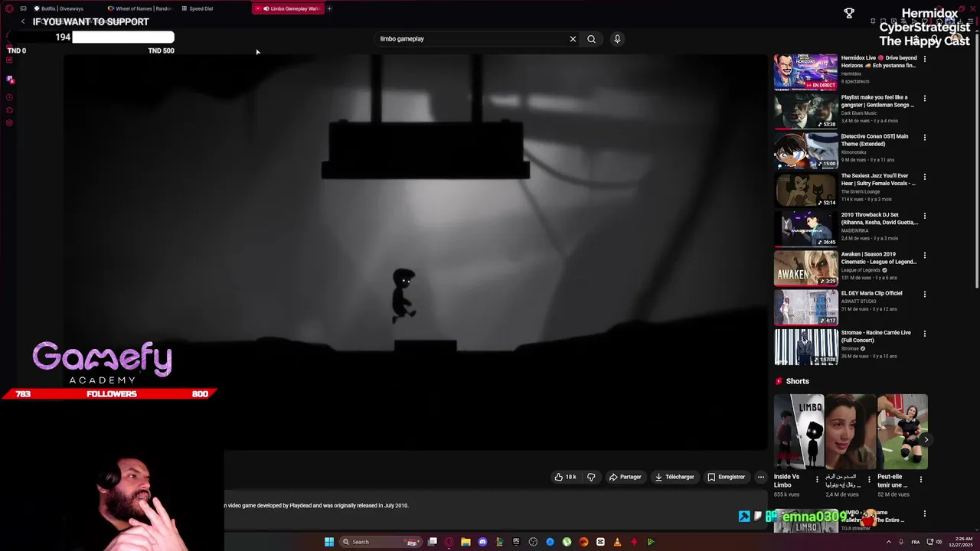This screenshot has width=980, height=551.
Task: Open the Inside Vs Limbo short
Action: [799, 432]
